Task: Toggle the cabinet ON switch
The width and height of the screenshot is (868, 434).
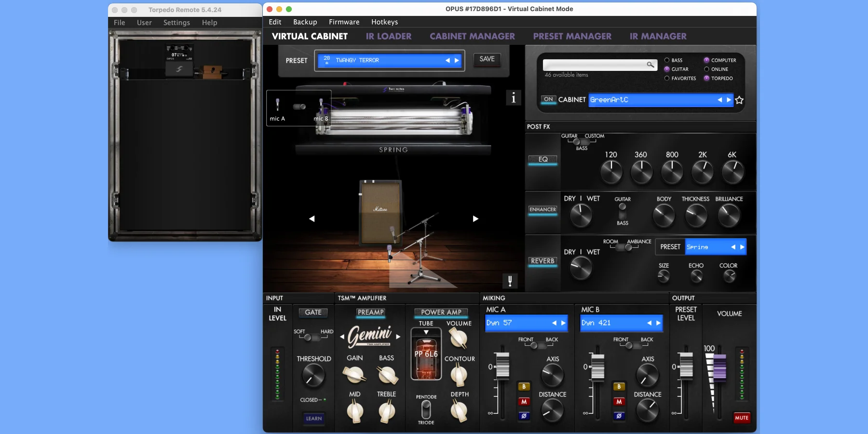Action: coord(548,99)
